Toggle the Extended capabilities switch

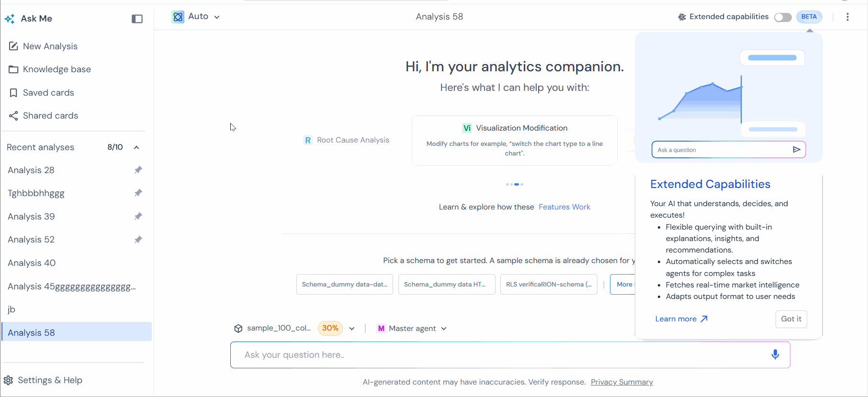[783, 17]
